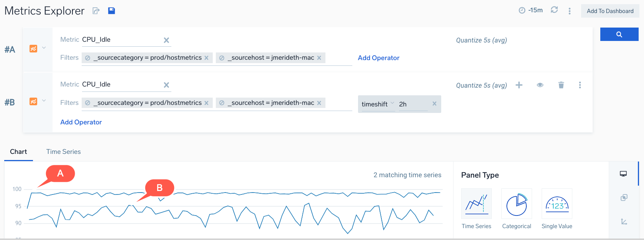Click the share/export icon beside Metrics Explorer
This screenshot has height=240, width=644.
point(96,11)
